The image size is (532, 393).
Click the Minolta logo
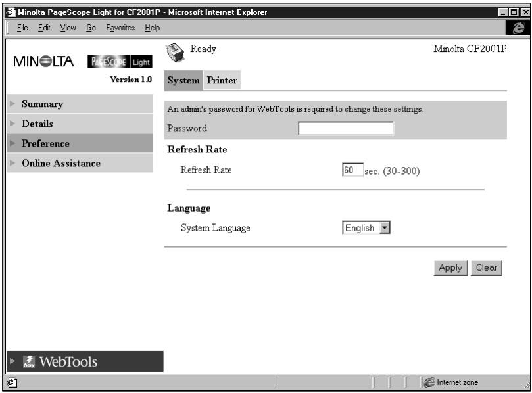tap(44, 61)
